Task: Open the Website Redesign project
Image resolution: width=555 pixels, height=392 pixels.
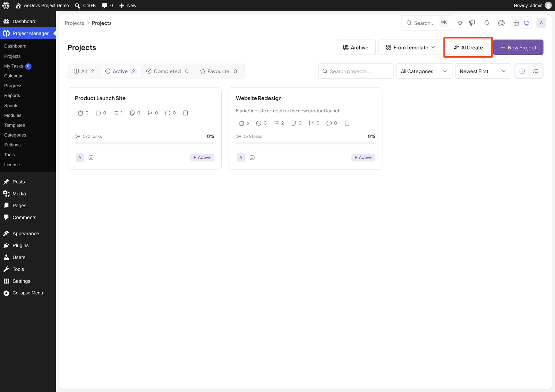Action: (259, 98)
